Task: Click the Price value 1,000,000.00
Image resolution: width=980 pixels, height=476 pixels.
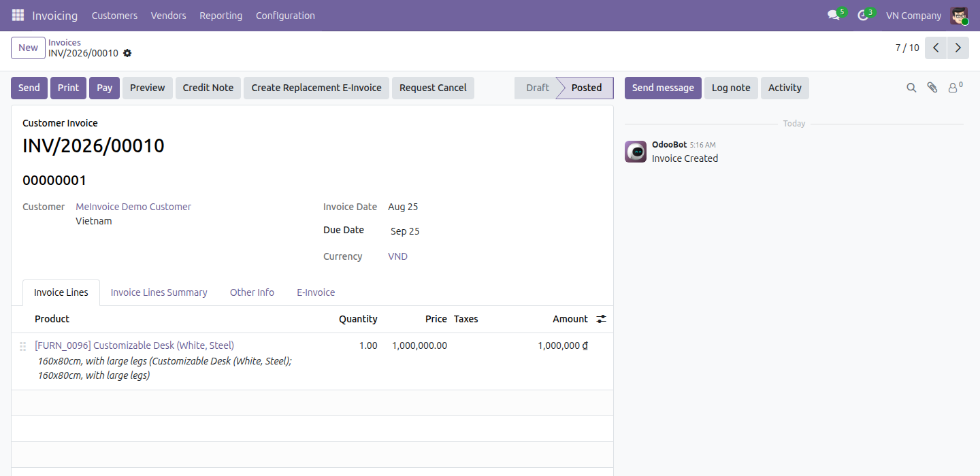Action: pos(419,345)
